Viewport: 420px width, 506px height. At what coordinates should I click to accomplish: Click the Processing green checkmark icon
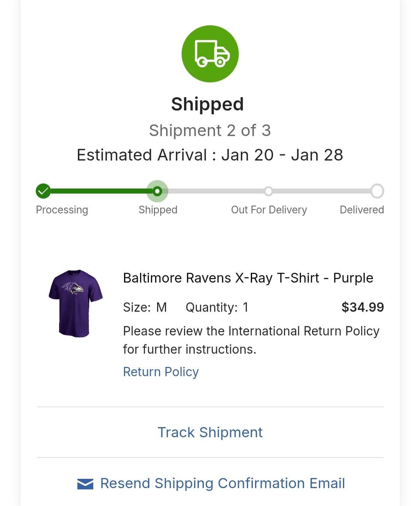(x=43, y=191)
